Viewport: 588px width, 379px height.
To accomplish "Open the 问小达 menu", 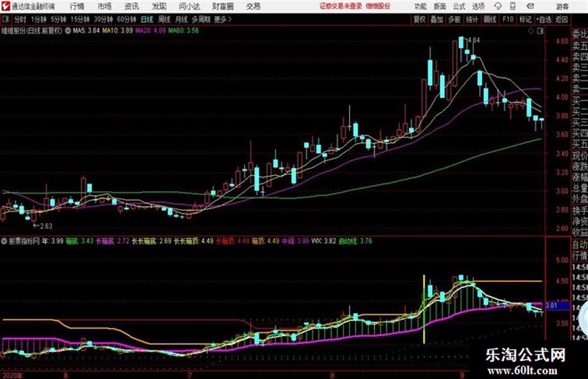I will click(189, 6).
